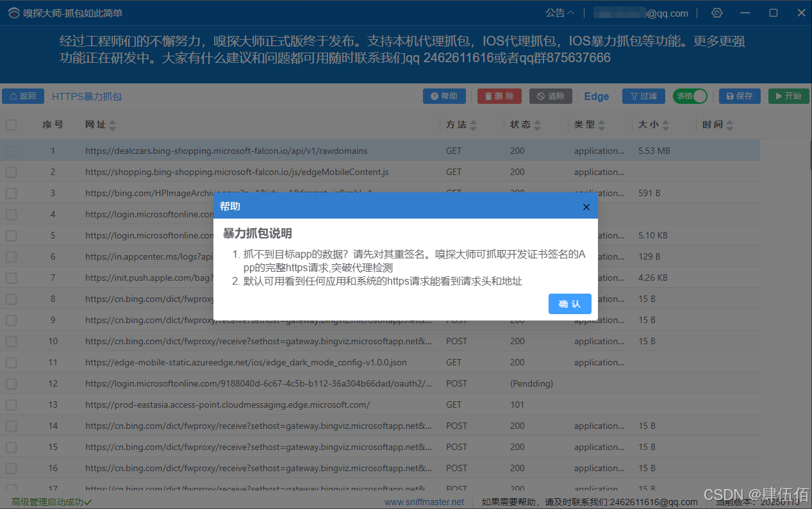Open the 公告 announcement dropdown
The height and width of the screenshot is (509, 812).
click(559, 13)
